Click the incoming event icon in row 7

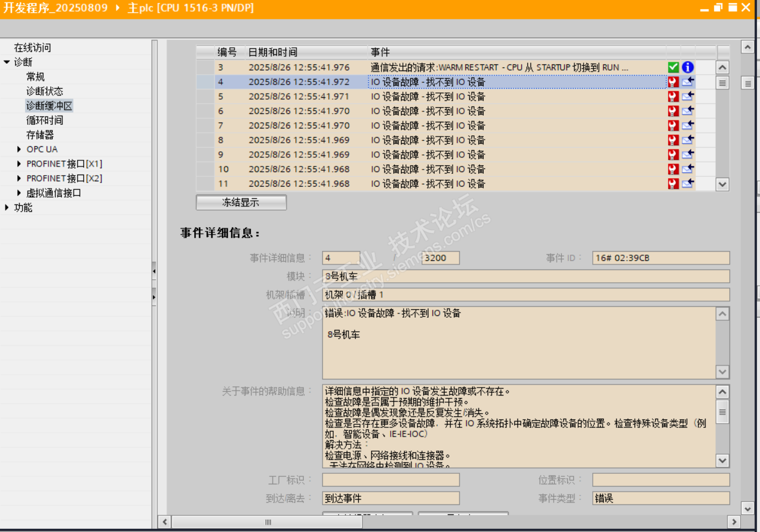(x=688, y=126)
